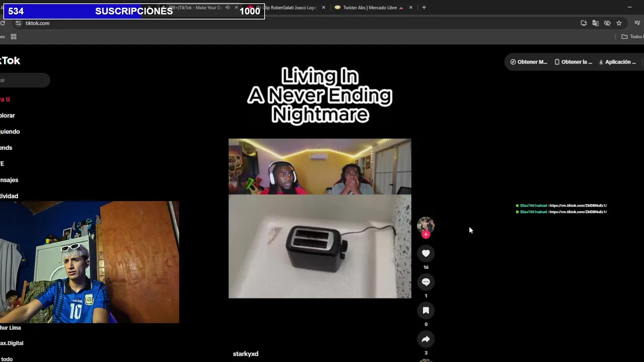Click the Obtener M... button
This screenshot has width=644, height=362.
[x=528, y=62]
